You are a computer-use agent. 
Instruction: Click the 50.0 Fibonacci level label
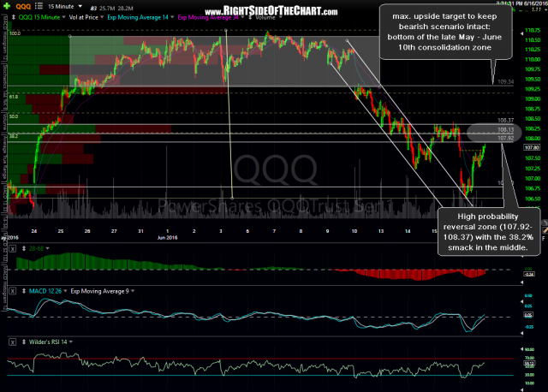[14, 116]
